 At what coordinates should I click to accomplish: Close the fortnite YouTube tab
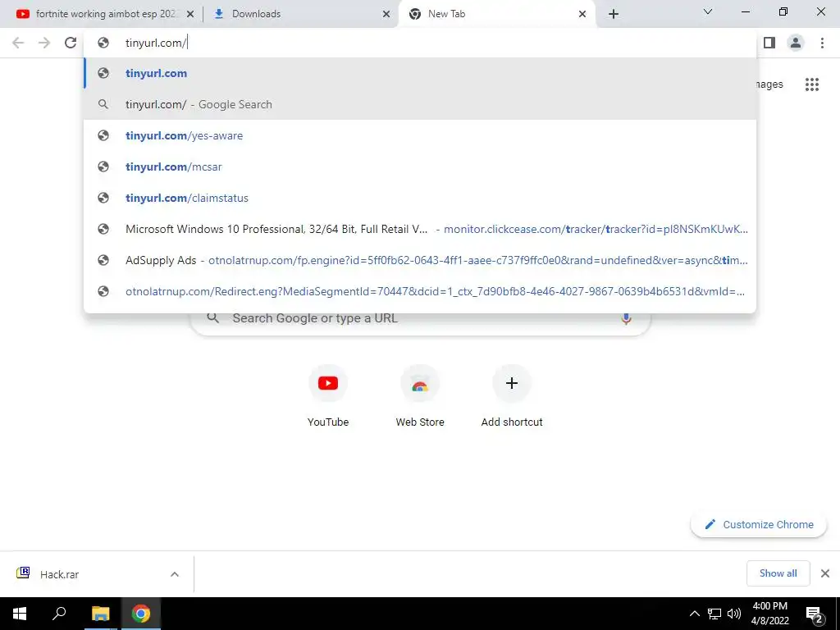(190, 14)
